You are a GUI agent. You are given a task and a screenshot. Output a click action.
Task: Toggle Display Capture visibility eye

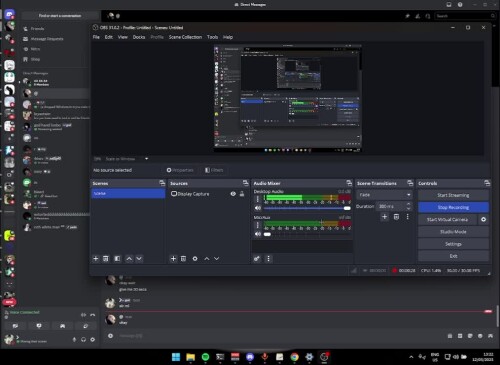tap(233, 194)
